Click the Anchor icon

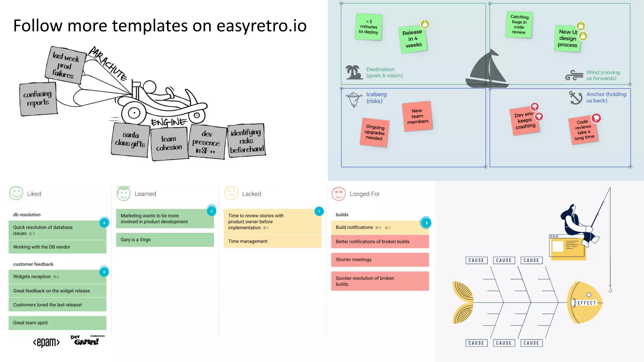pyautogui.click(x=576, y=98)
